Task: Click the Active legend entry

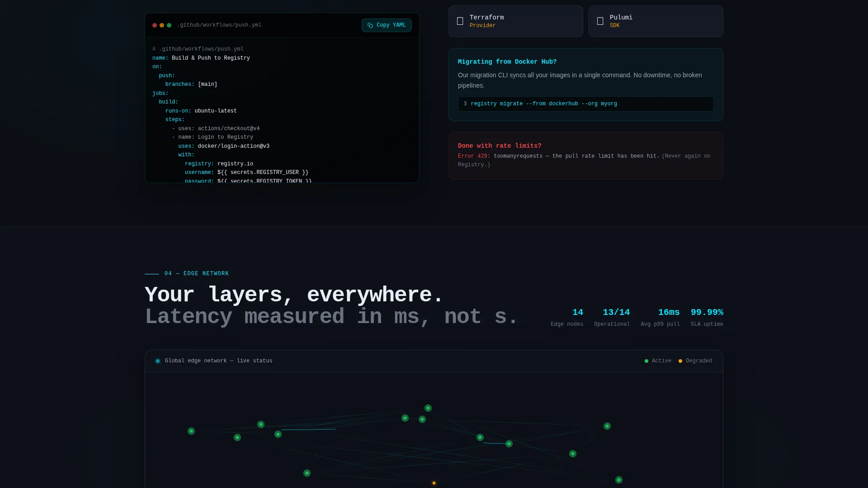Action: [658, 361]
